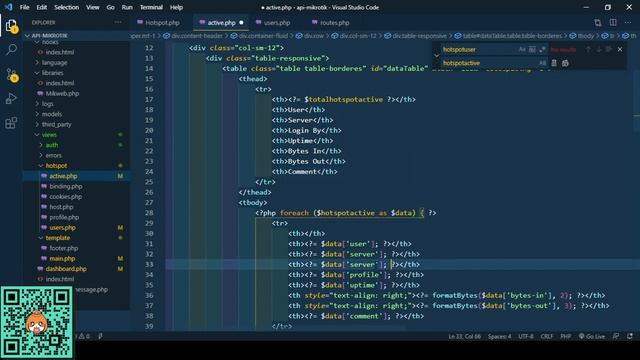
Task: Open profile.php in the explorer
Action: click(64, 217)
